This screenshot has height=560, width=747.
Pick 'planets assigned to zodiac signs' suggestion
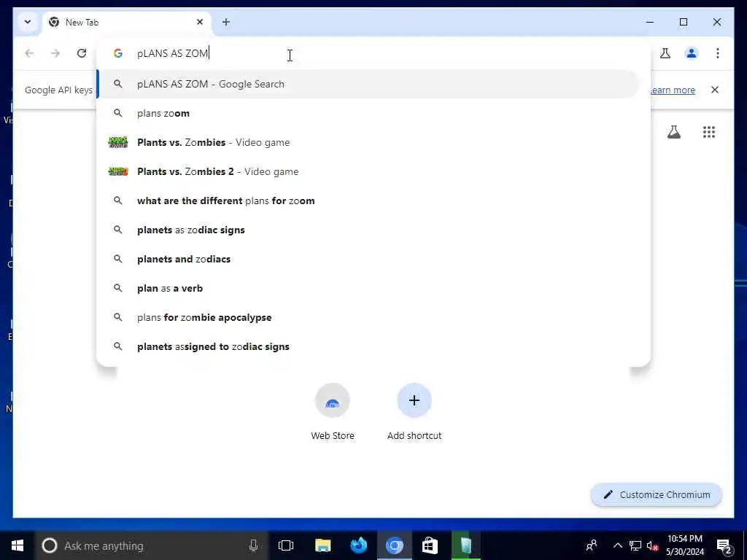368,346
